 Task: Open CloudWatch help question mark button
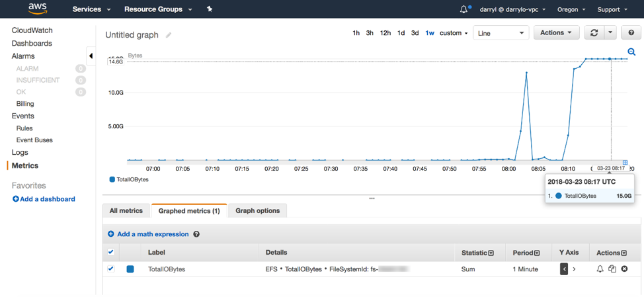[x=631, y=33]
